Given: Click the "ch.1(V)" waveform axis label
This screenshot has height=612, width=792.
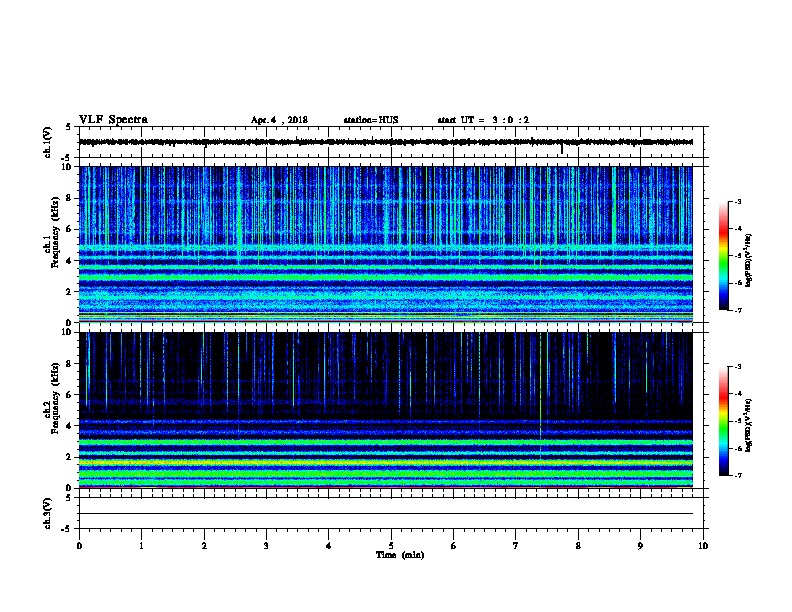Looking at the screenshot, I should point(47,142).
